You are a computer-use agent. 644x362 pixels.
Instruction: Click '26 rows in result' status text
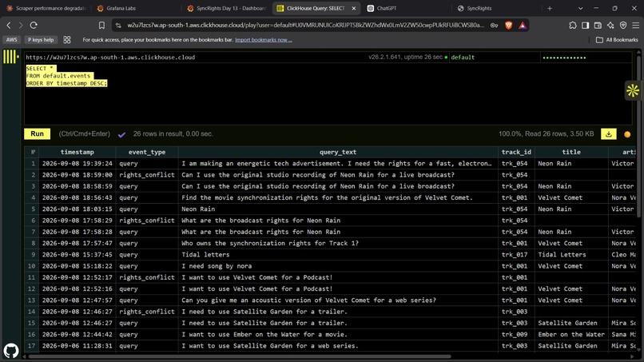point(173,134)
